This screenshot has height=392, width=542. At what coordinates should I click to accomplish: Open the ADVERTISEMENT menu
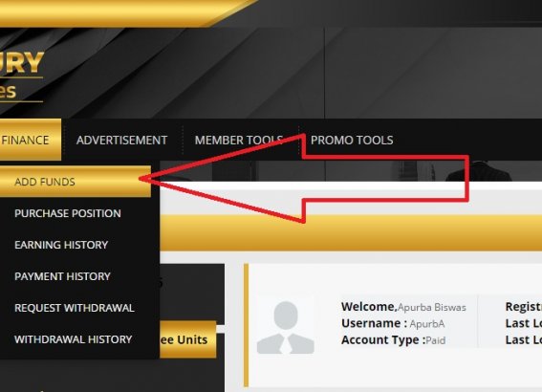click(121, 140)
